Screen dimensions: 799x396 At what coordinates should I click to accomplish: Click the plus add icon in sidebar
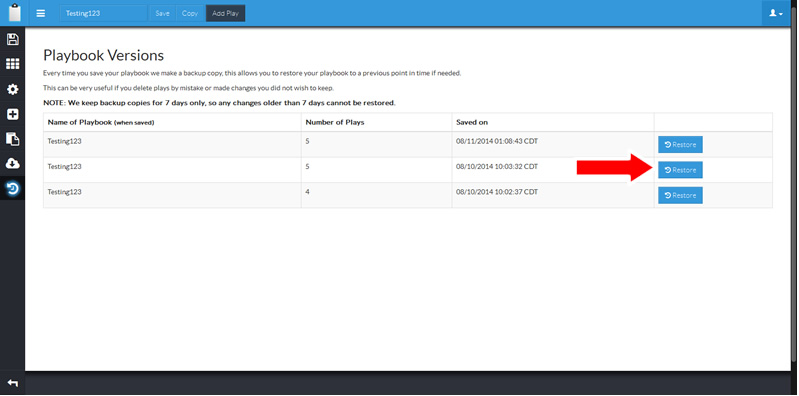[12, 114]
